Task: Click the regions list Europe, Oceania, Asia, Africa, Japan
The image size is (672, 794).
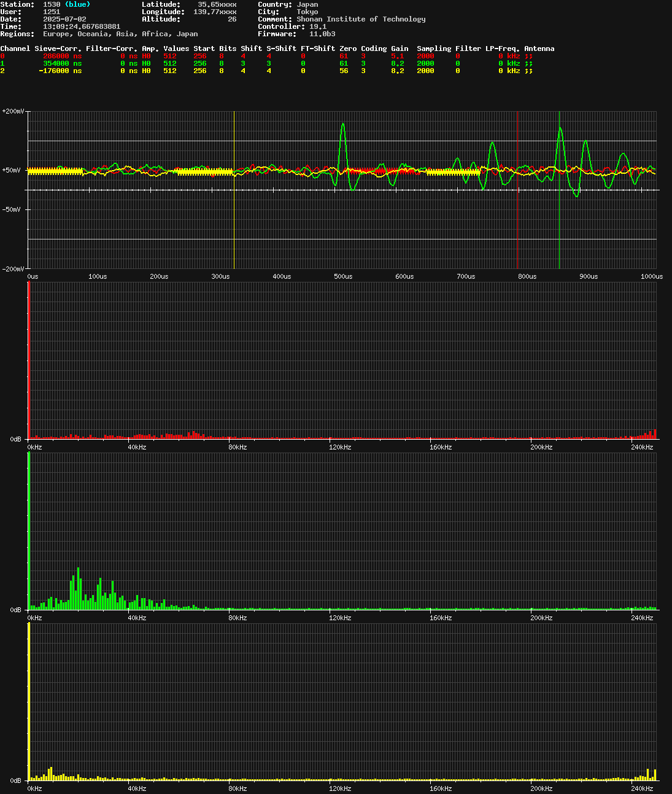Action: [120, 34]
